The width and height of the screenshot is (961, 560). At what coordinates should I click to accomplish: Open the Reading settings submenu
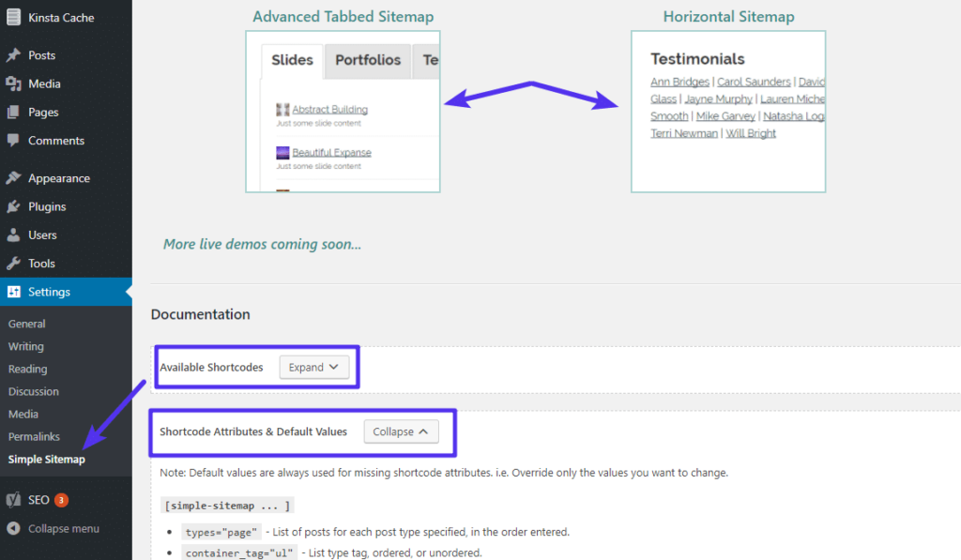[x=28, y=369]
